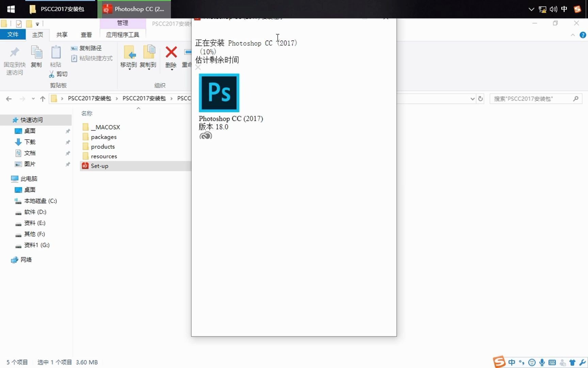Image resolution: width=588 pixels, height=368 pixels.
Task: Open 桌面 under 快速访问
Action: click(x=30, y=131)
